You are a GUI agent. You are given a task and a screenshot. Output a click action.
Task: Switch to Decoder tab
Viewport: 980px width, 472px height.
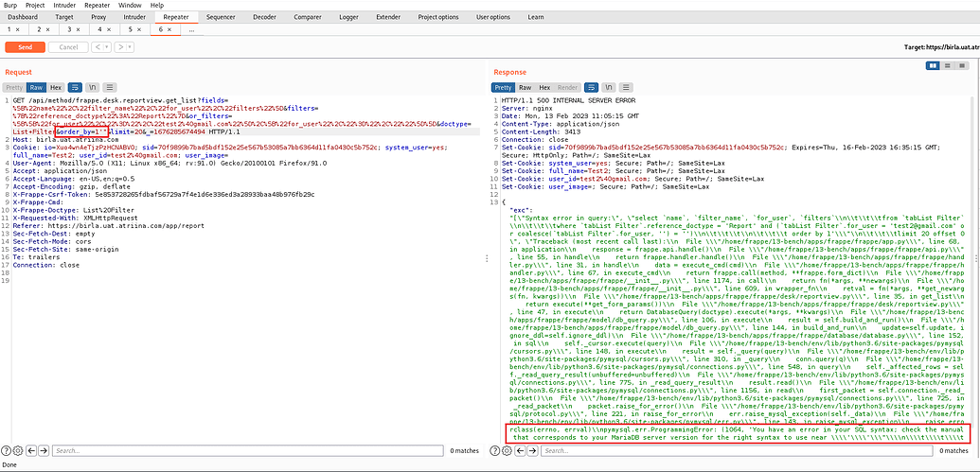click(x=264, y=17)
